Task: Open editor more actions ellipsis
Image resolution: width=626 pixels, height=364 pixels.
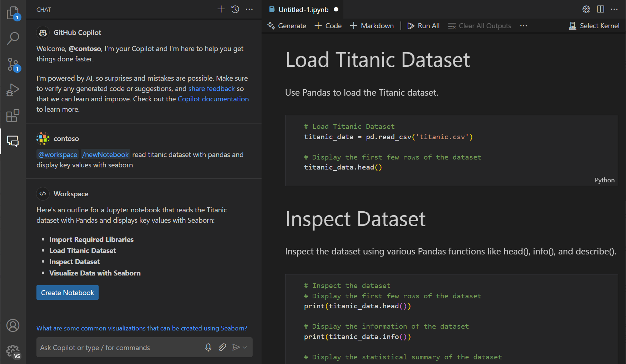Action: tap(615, 9)
